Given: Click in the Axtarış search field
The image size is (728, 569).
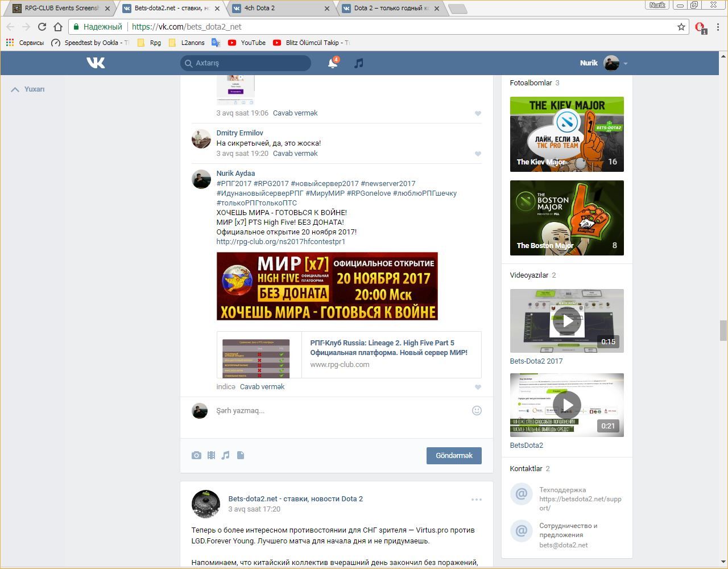Looking at the screenshot, I should [x=246, y=63].
